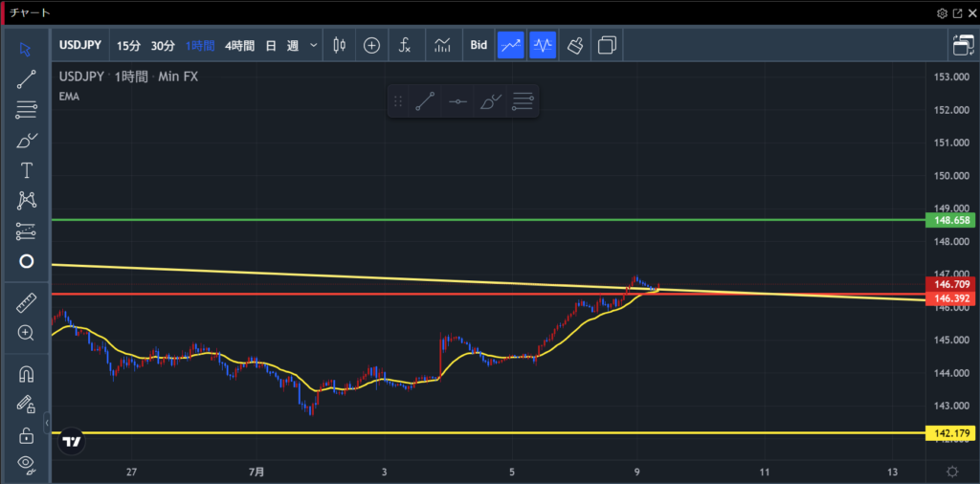The image size is (980, 484).
Task: Click the TradingView logo
Action: pos(72,442)
